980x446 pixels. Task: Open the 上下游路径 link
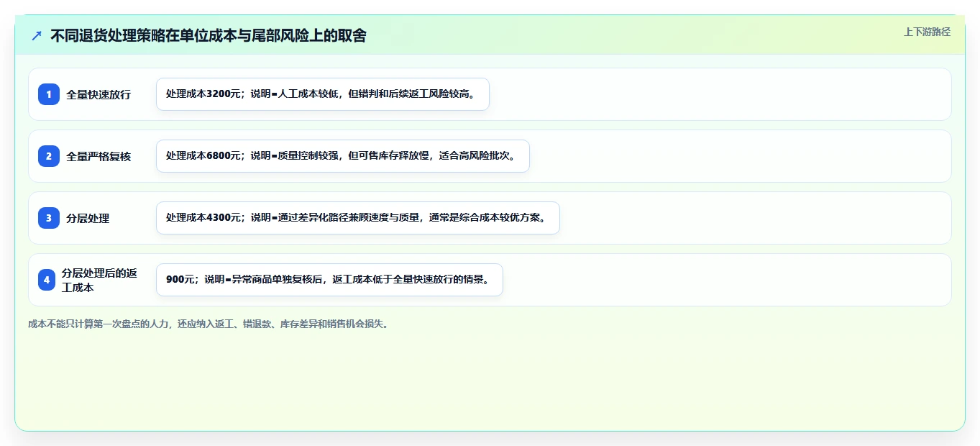(927, 32)
